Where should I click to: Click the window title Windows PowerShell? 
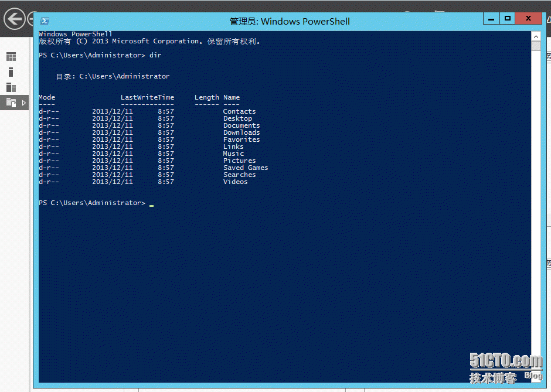[x=290, y=22]
